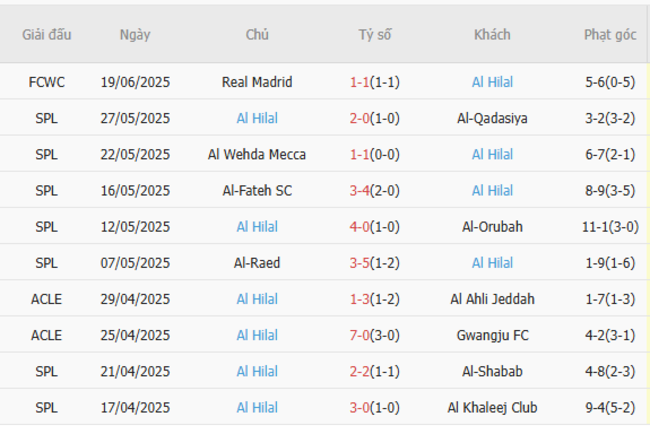Click the "Giải đấu" column header
This screenshot has width=650, height=434.
(x=47, y=34)
